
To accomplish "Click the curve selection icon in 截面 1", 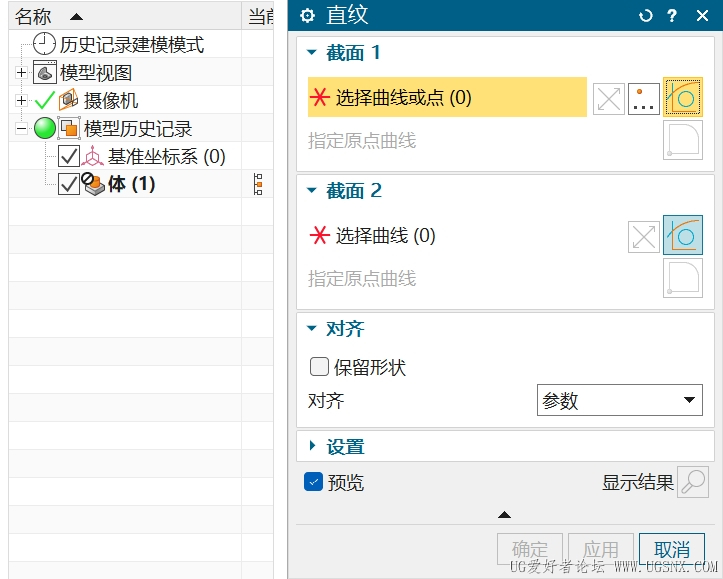I will pyautogui.click(x=683, y=97).
